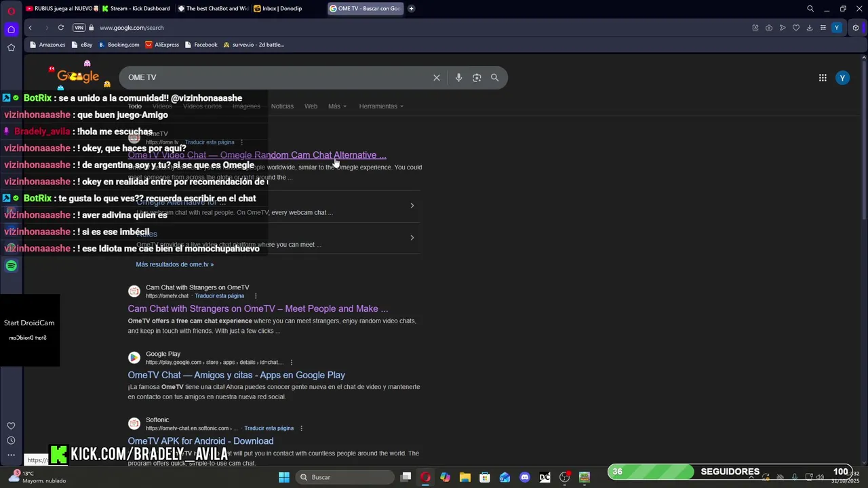Open eBay bookmark
Image resolution: width=868 pixels, height=488 pixels.
pos(82,45)
